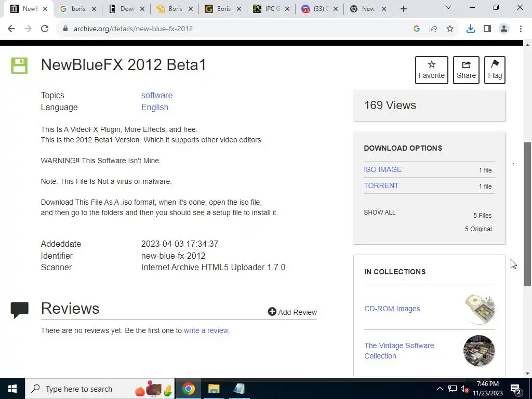Toggle the Chrome side panel icon
This screenshot has width=532, height=399.
(x=487, y=29)
